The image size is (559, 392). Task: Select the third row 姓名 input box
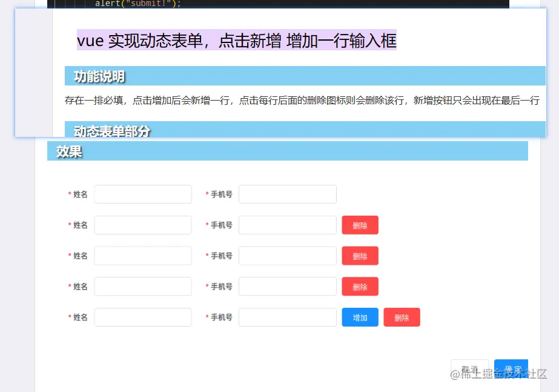[x=143, y=256]
